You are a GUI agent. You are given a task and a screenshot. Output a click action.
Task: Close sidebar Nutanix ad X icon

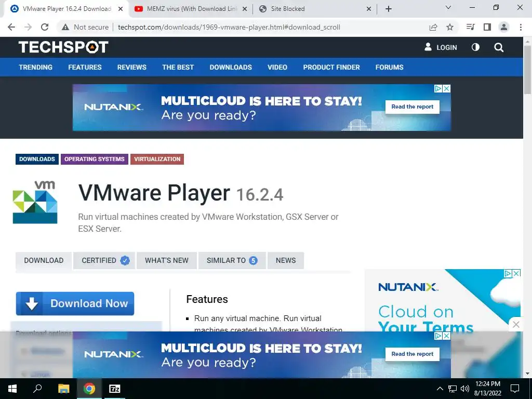[x=516, y=273]
